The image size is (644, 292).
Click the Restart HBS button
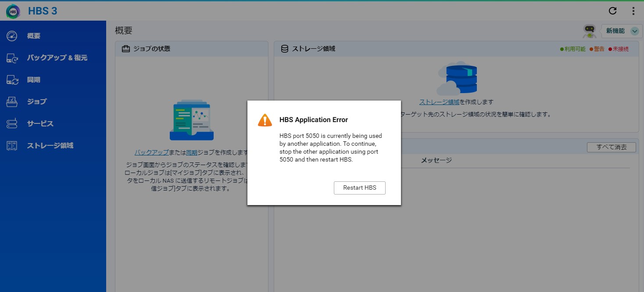360,187
